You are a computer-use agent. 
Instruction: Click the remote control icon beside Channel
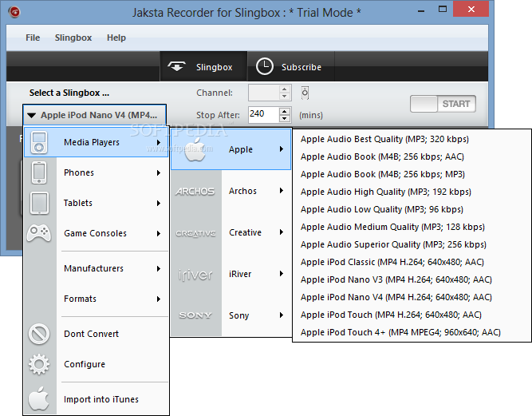pos(305,93)
